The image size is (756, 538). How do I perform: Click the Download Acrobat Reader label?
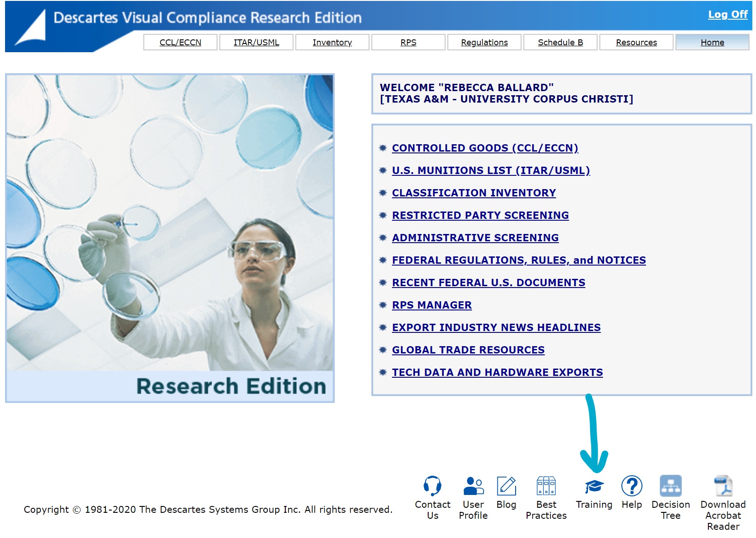point(723,516)
